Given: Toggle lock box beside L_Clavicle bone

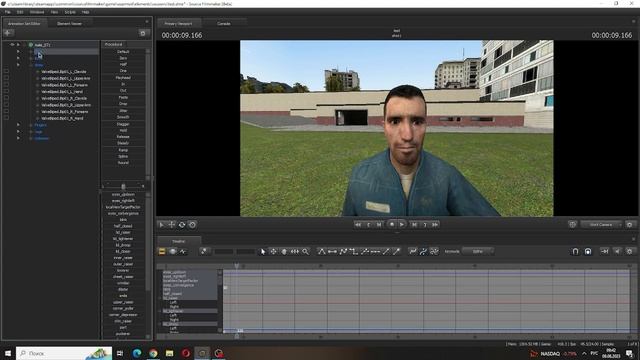Looking at the screenshot, I should tap(6, 71).
